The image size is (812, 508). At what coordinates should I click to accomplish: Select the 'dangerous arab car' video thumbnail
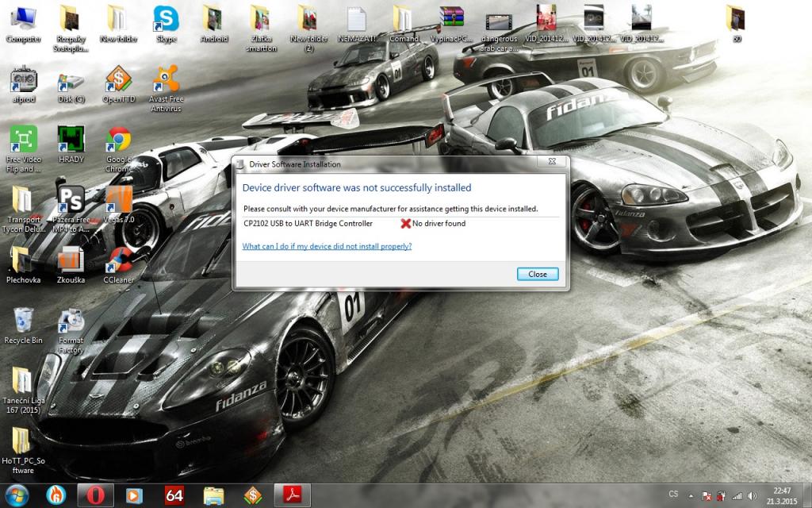(499, 24)
